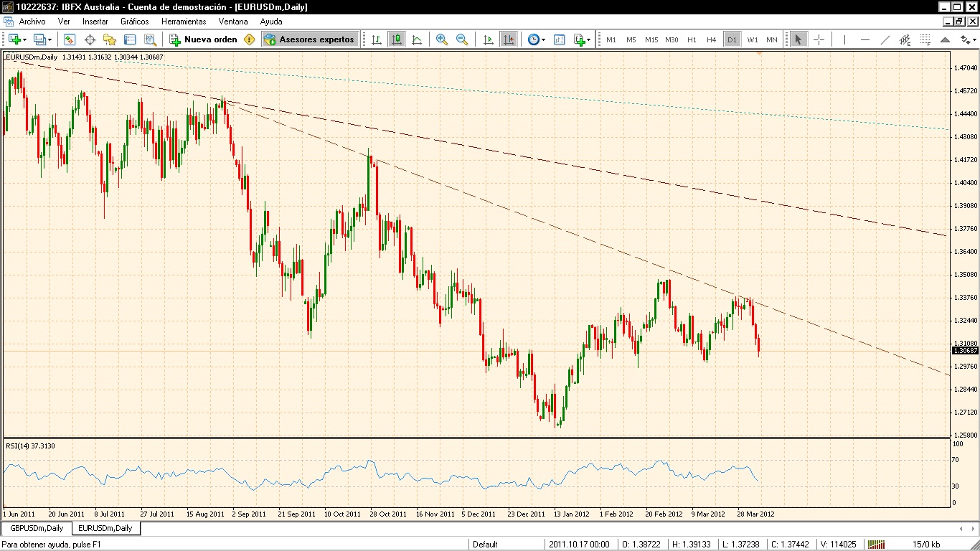Select the equidistant channel tool

[905, 39]
